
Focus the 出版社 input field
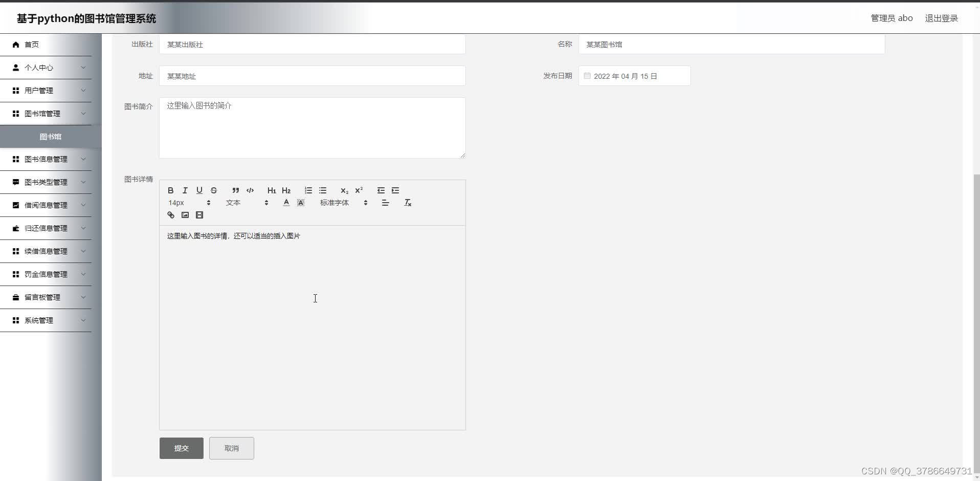(x=313, y=45)
